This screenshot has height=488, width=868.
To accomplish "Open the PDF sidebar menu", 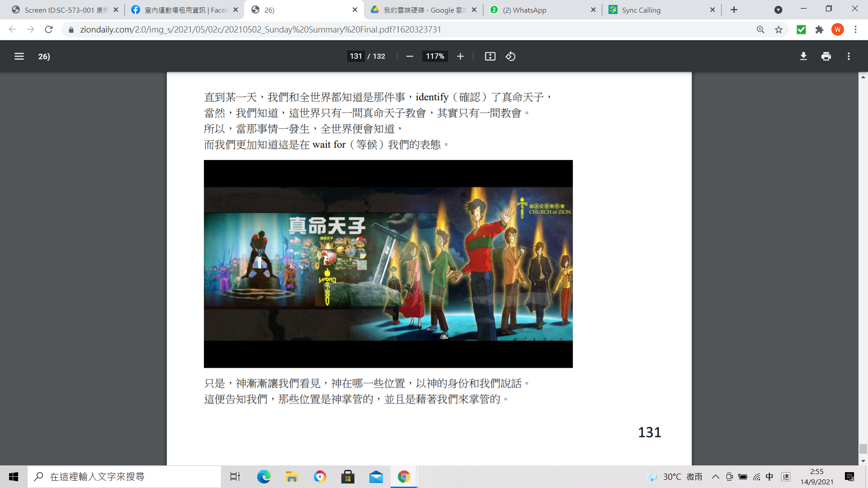I will [x=19, y=56].
